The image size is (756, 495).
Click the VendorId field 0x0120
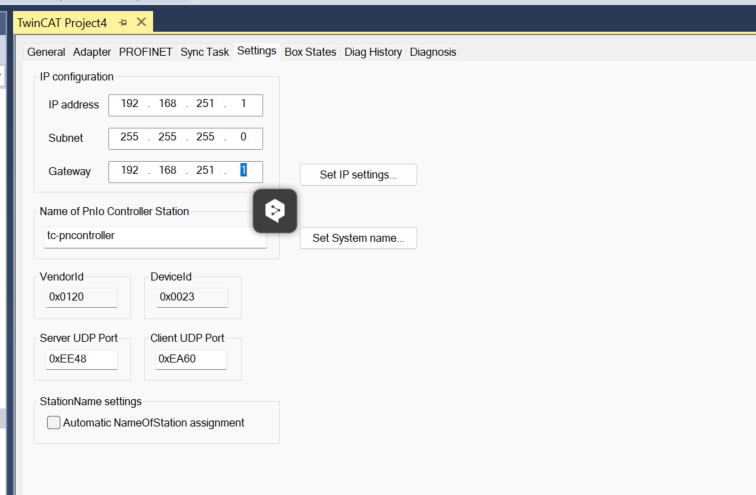pos(81,297)
